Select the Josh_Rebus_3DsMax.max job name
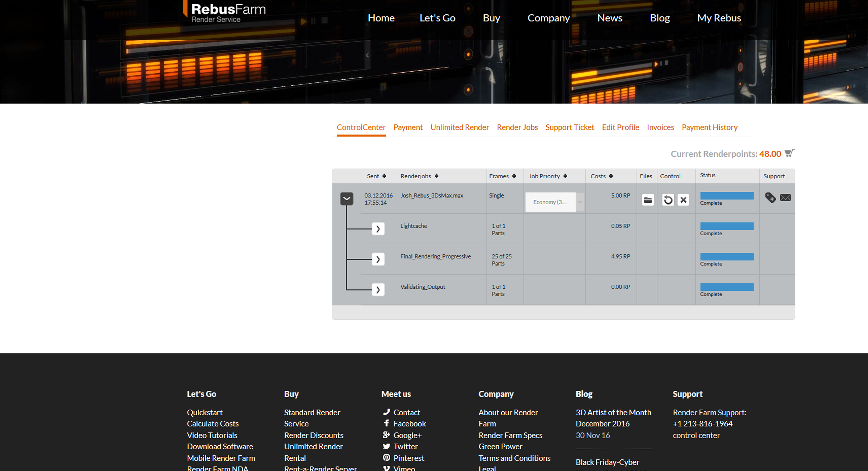 [432, 196]
